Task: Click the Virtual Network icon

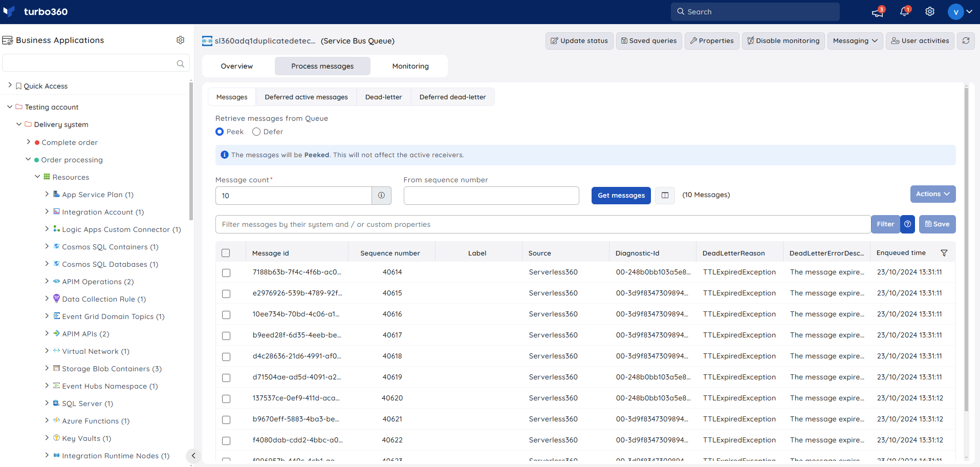Action: coord(56,351)
